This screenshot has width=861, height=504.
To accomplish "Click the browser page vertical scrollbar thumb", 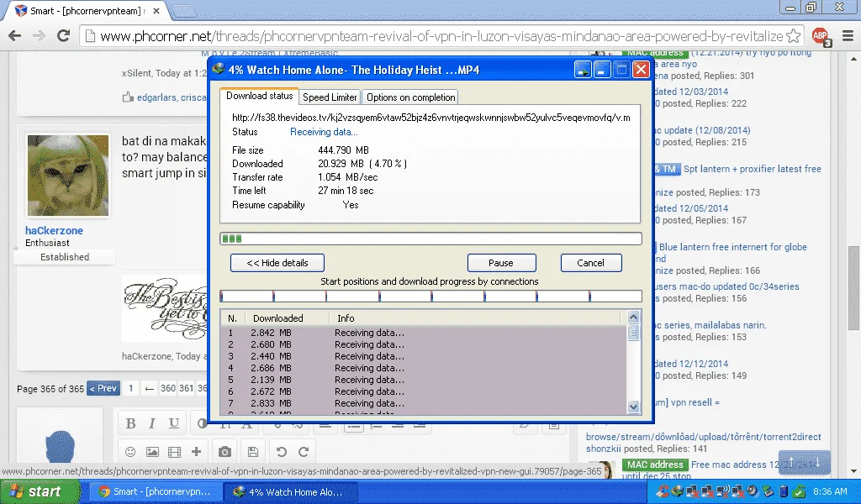I will [x=854, y=286].
